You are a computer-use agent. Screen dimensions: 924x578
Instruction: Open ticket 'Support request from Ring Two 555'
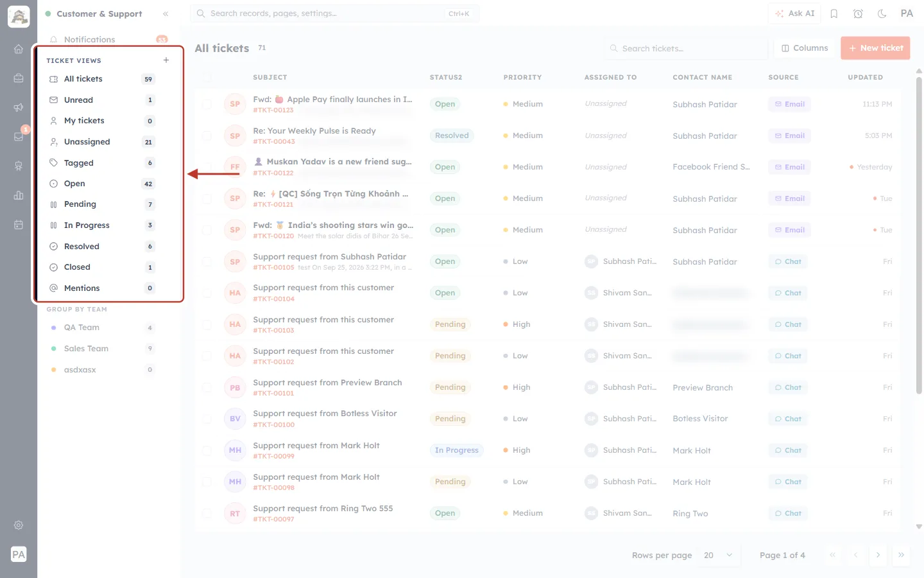coord(323,509)
